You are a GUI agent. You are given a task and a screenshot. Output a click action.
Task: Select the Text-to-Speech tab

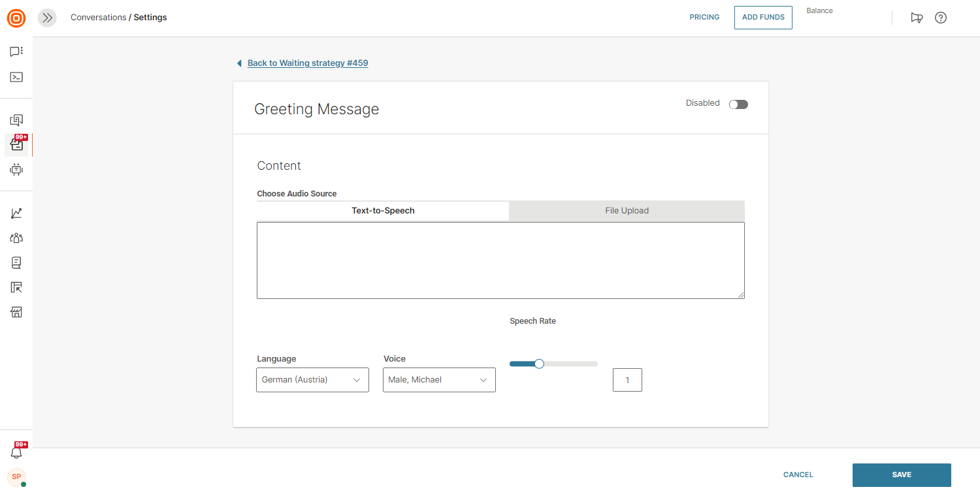coord(383,211)
